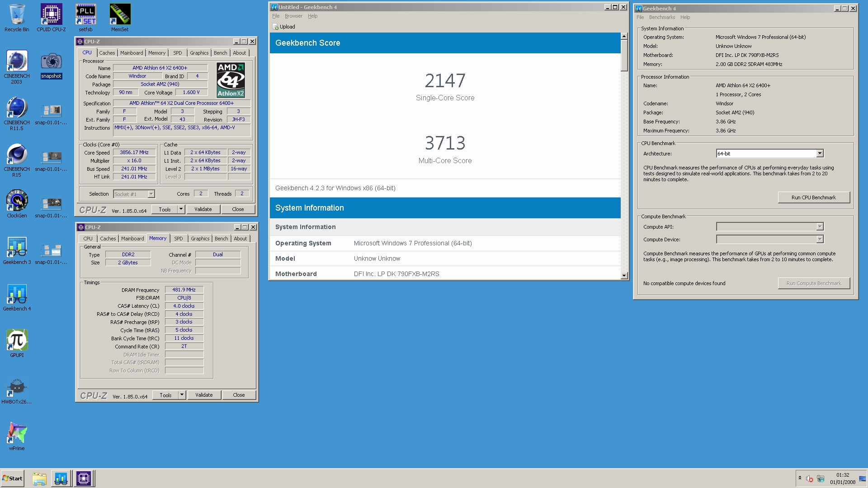Open the Recycle Bin desktop icon

coord(17,18)
